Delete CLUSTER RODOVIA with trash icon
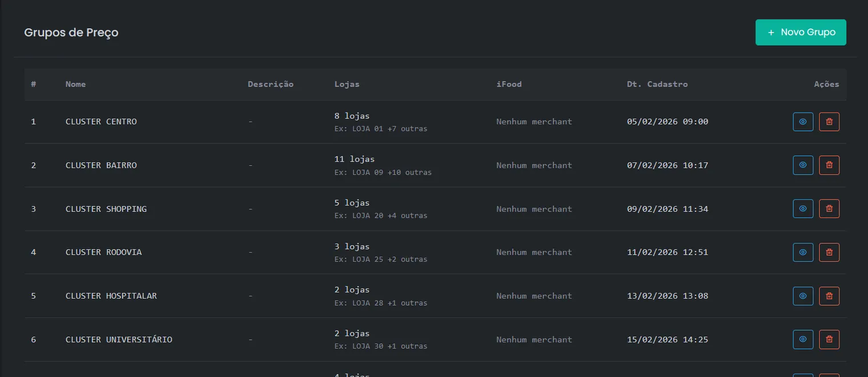This screenshot has height=377, width=868. click(829, 252)
